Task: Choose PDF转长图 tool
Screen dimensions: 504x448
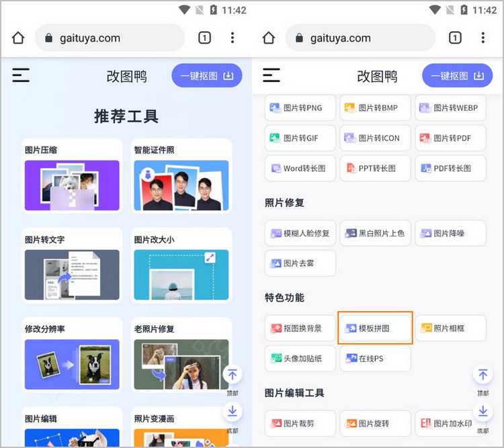Action: point(451,169)
